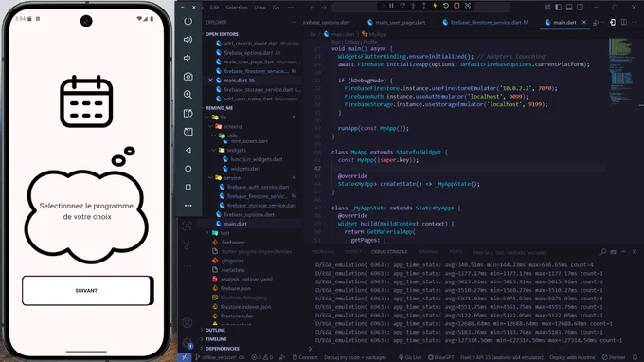
Task: Open the Selection menu
Action: pos(237,8)
